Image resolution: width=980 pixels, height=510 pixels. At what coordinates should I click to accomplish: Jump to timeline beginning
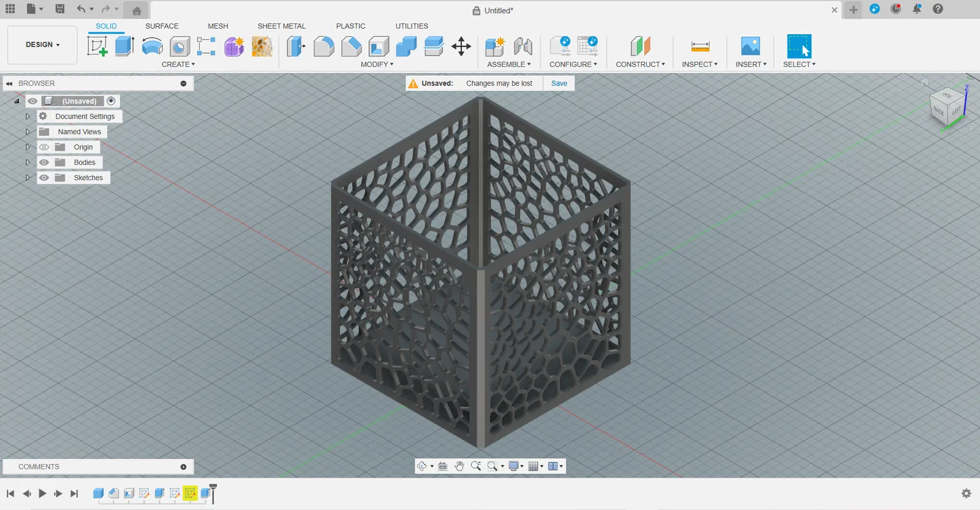pos(10,493)
